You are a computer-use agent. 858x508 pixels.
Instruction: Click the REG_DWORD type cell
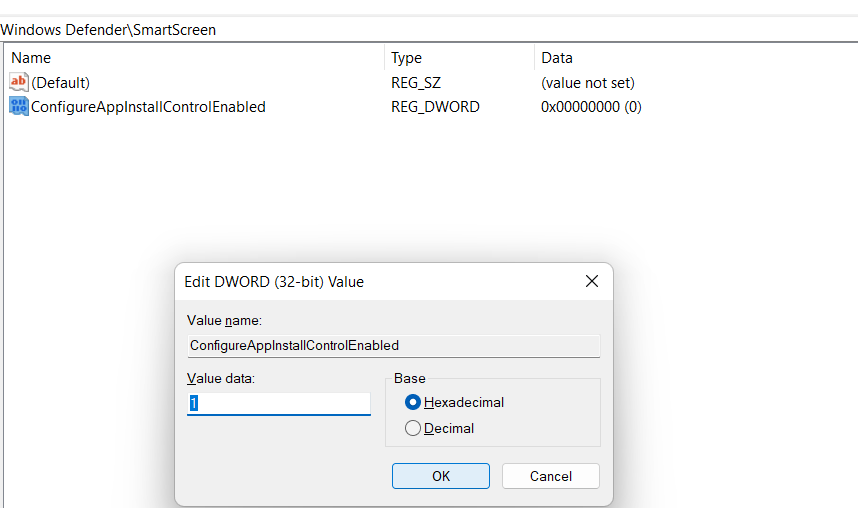[x=435, y=106]
